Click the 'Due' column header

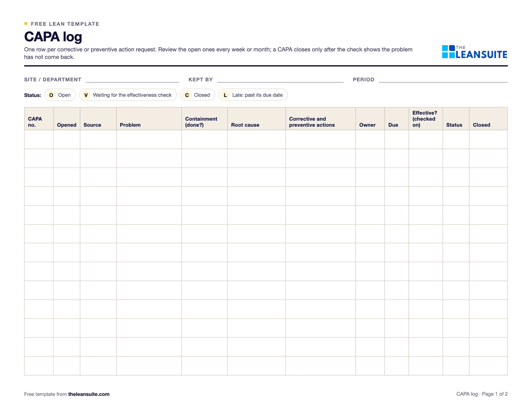click(x=397, y=119)
